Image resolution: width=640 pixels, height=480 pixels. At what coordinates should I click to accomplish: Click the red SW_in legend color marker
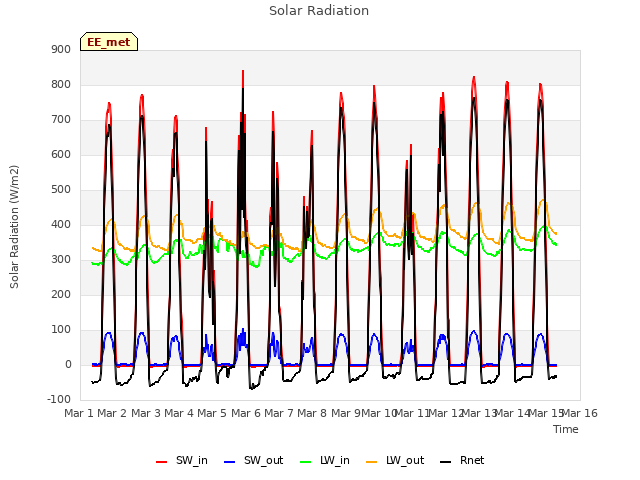[162, 462]
